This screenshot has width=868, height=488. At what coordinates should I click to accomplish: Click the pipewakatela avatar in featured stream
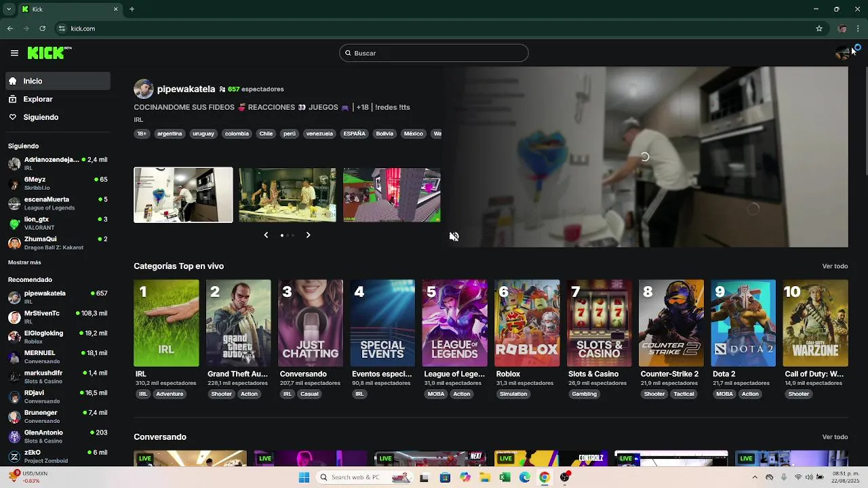(143, 89)
